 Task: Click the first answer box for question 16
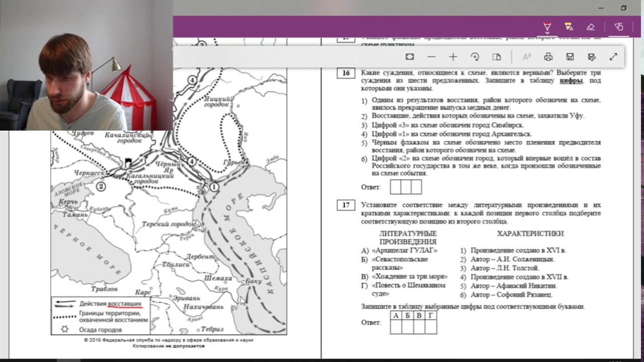tap(395, 187)
